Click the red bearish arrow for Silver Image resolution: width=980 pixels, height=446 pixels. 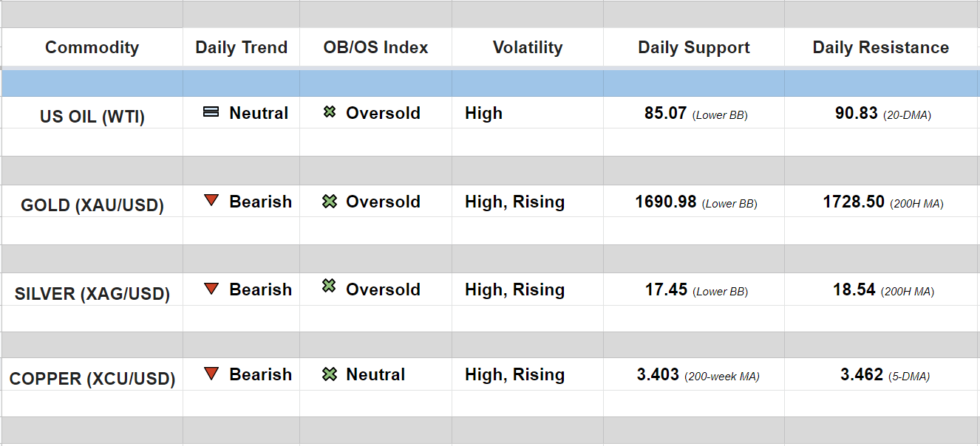pyautogui.click(x=211, y=289)
